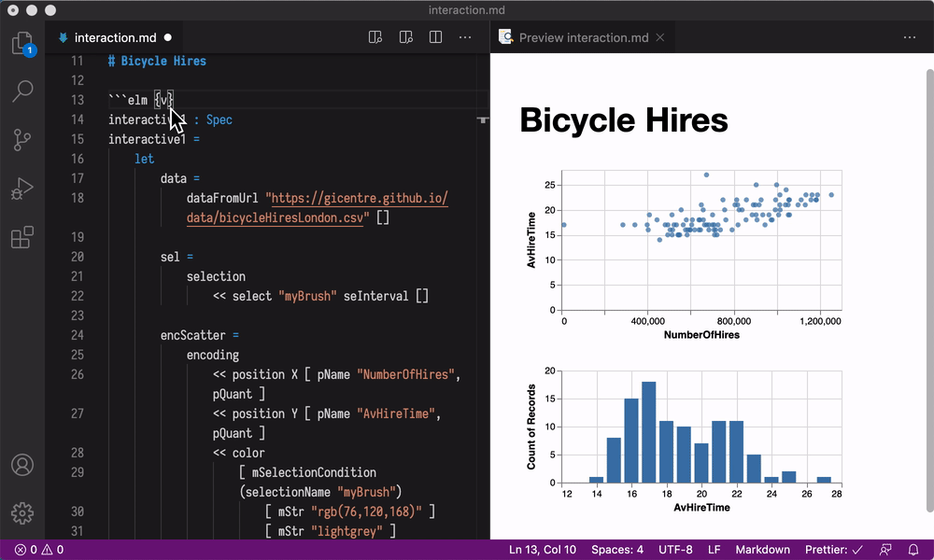Viewport: 934px width, 560px height.
Task: Open the Accounts menu icon
Action: coord(22,465)
